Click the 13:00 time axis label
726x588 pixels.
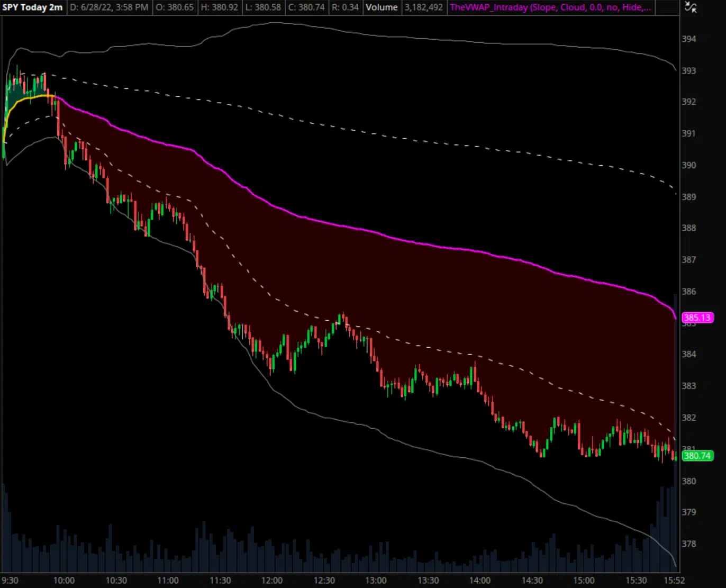[x=376, y=581]
